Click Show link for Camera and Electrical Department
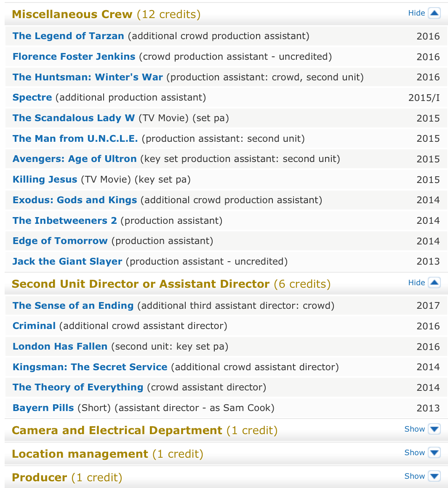 pos(415,429)
